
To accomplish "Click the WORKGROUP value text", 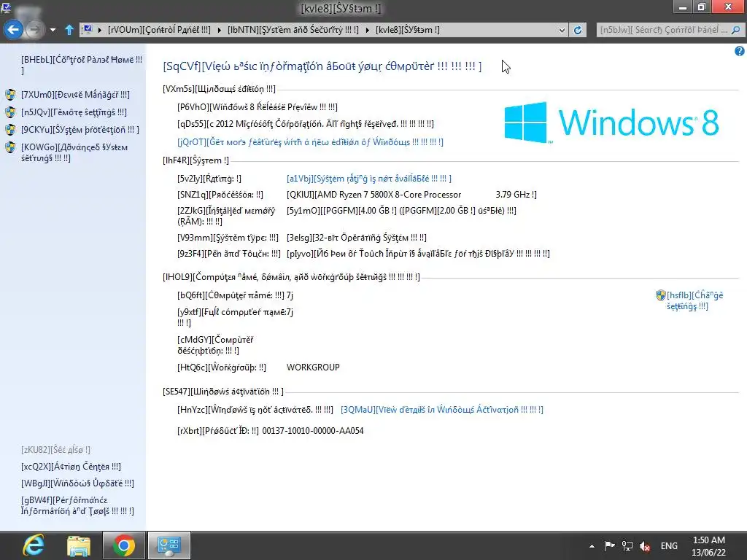I will tap(313, 367).
